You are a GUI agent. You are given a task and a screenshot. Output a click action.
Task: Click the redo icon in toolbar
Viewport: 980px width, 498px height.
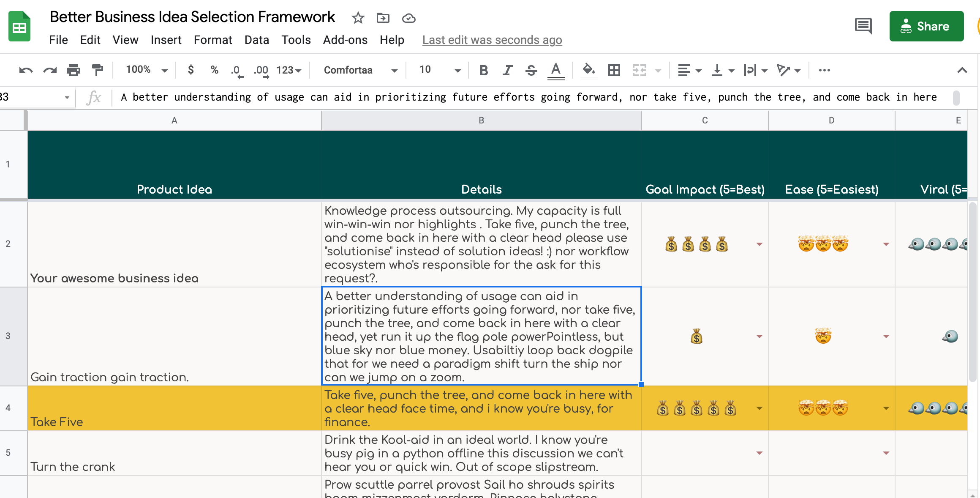tap(50, 70)
